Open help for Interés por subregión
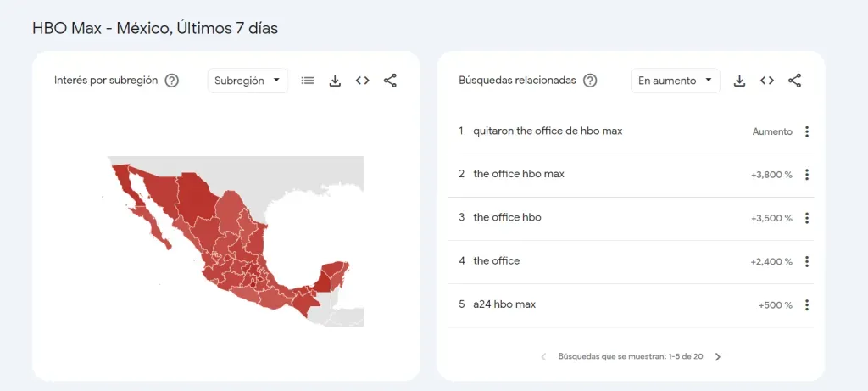The height and width of the screenshot is (391, 868). [x=172, y=81]
